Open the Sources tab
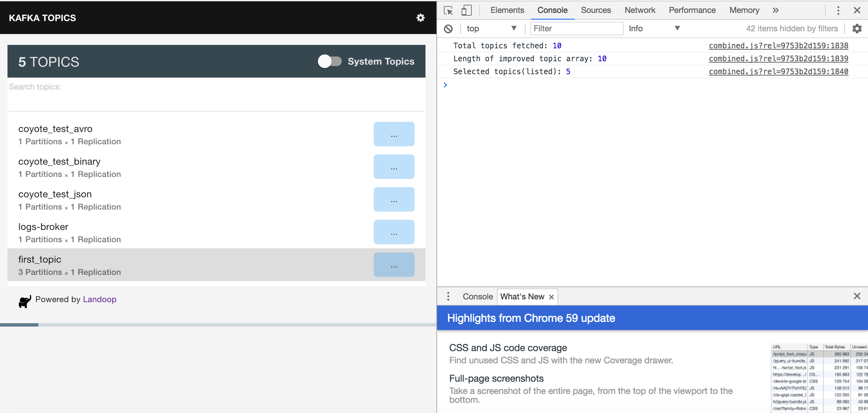The height and width of the screenshot is (413, 868). pyautogui.click(x=596, y=11)
